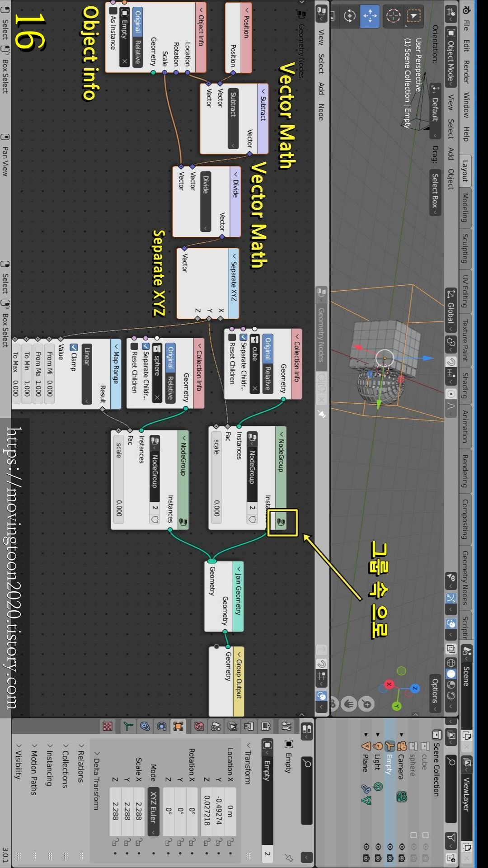Select Relative in the Object Info node

click(138, 52)
